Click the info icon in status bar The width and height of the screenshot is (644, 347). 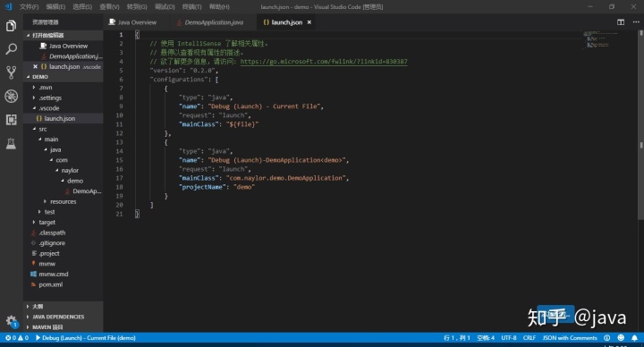point(607,338)
